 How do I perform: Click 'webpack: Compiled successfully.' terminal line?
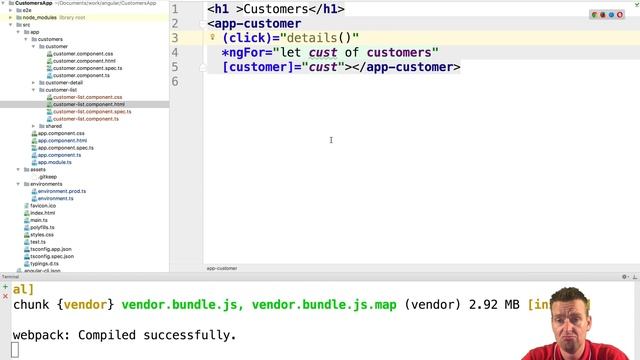124,335
